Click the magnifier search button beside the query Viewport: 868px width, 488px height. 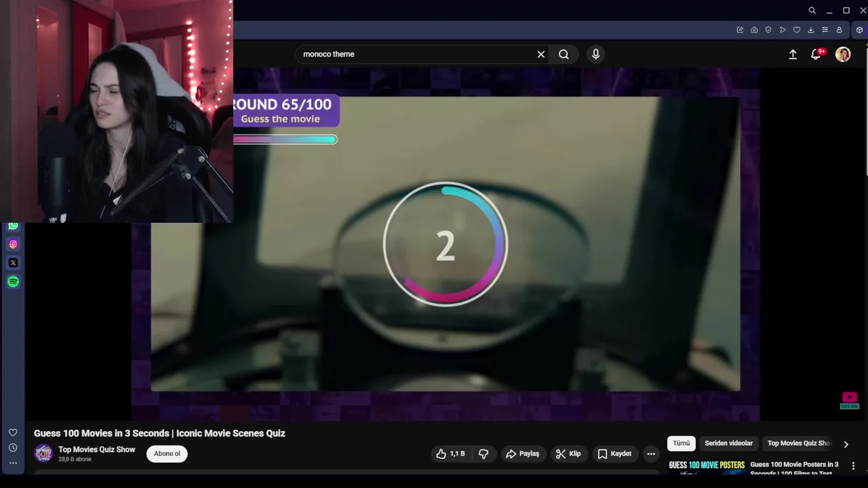pyautogui.click(x=564, y=54)
